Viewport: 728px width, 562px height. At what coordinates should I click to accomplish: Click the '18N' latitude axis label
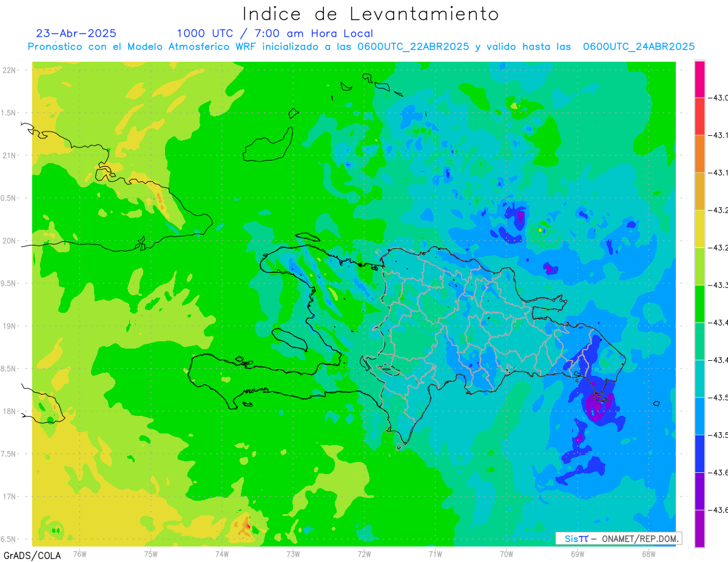tap(9, 411)
